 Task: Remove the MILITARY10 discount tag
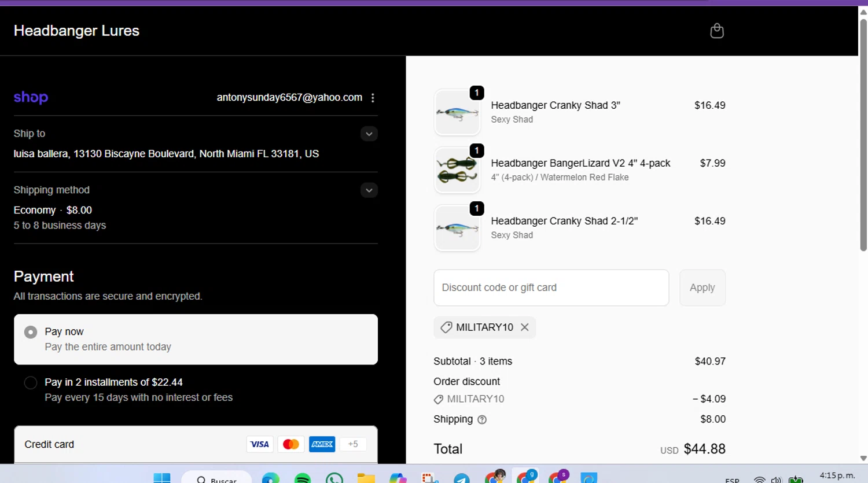(524, 327)
